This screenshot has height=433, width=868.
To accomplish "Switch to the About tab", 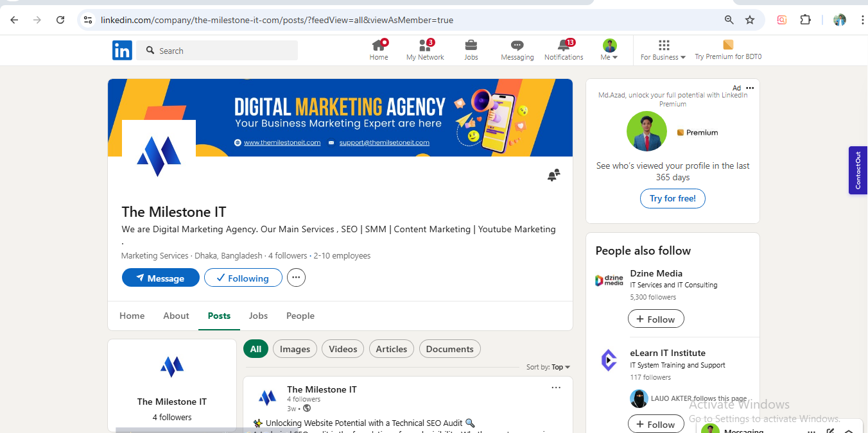I will click(x=176, y=316).
